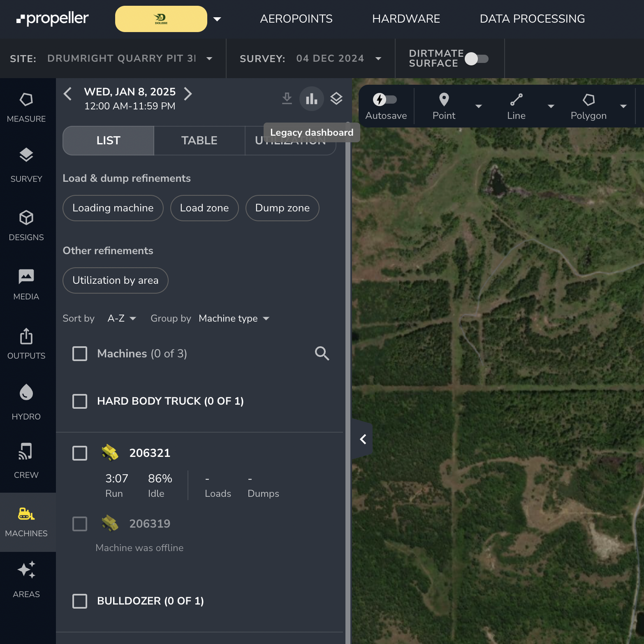Click the download icon in header
644x644 pixels.
287,99
